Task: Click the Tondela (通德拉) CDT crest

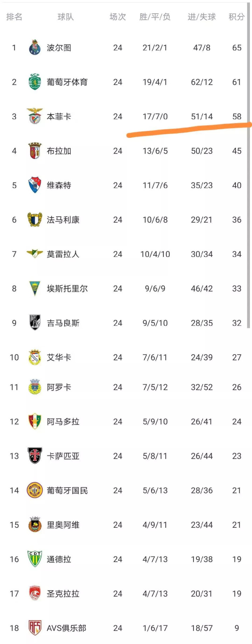Action: click(x=35, y=559)
